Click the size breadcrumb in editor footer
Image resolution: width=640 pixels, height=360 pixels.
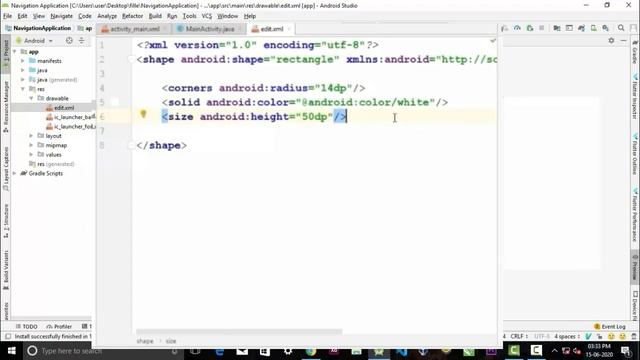(x=171, y=341)
